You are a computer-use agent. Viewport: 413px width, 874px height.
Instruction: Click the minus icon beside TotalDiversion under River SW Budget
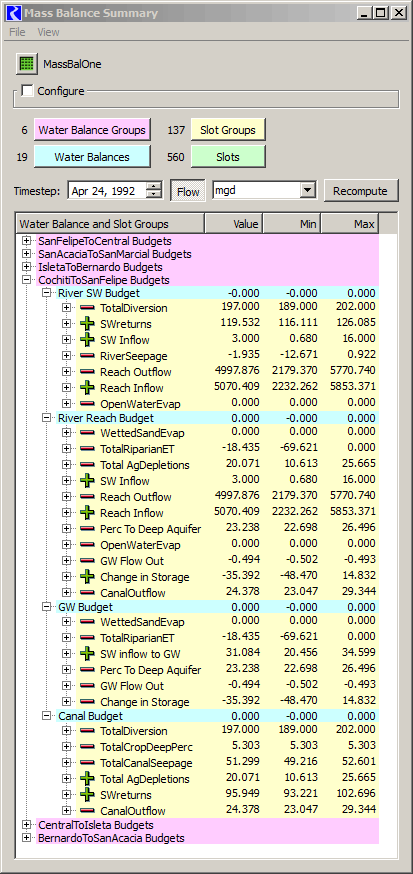tap(87, 308)
